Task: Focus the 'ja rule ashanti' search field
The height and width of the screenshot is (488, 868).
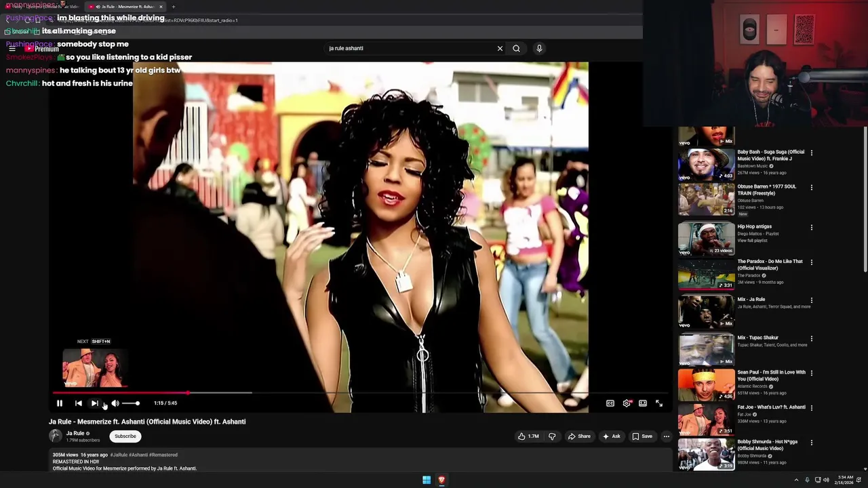Action: 410,48
